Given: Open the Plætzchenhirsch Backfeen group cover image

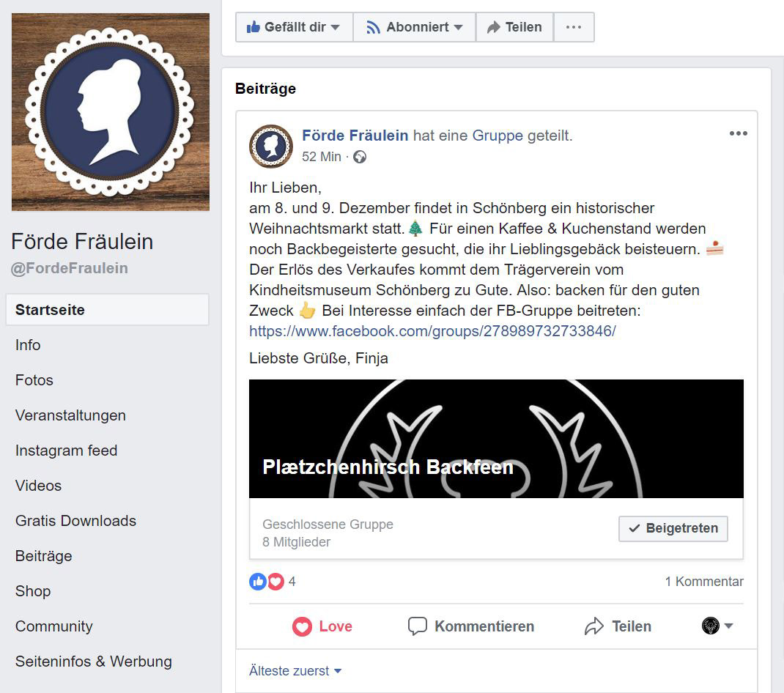Looking at the screenshot, I should click(x=496, y=439).
